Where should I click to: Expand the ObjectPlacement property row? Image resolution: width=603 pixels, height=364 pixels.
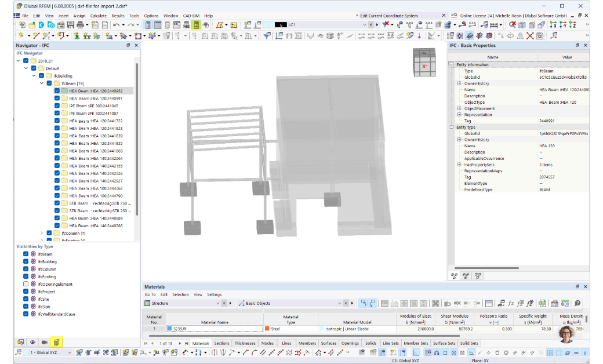[x=459, y=108]
